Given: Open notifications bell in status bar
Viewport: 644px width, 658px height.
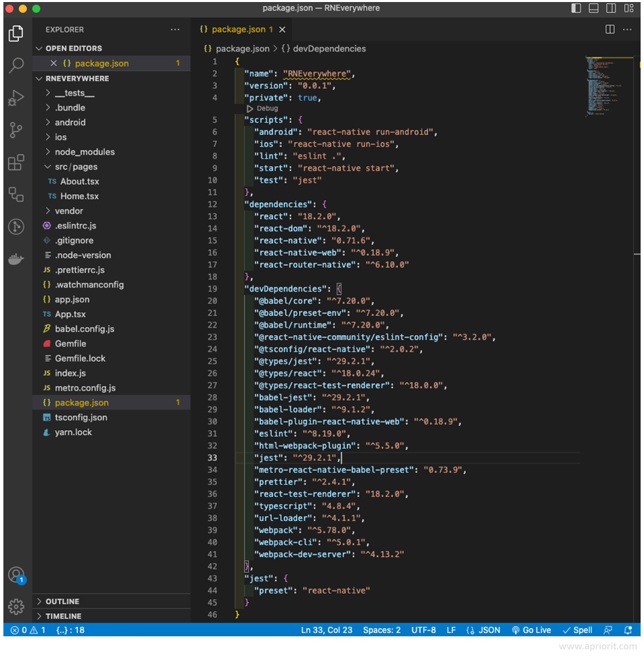Looking at the screenshot, I should tap(628, 630).
